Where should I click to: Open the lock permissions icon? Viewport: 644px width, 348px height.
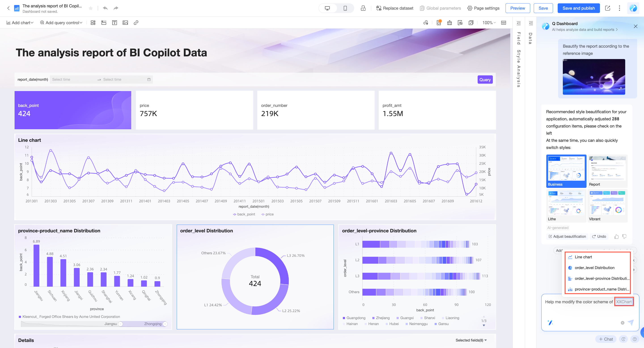[363, 8]
